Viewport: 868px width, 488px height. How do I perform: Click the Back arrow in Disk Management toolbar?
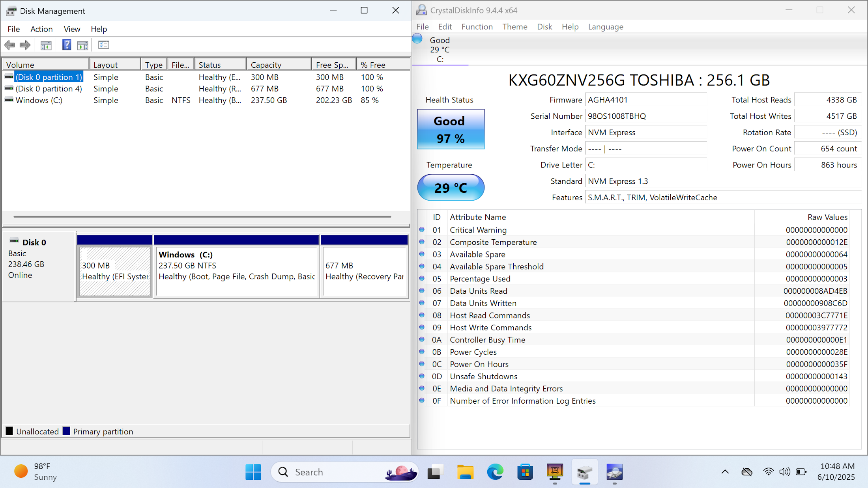point(9,45)
